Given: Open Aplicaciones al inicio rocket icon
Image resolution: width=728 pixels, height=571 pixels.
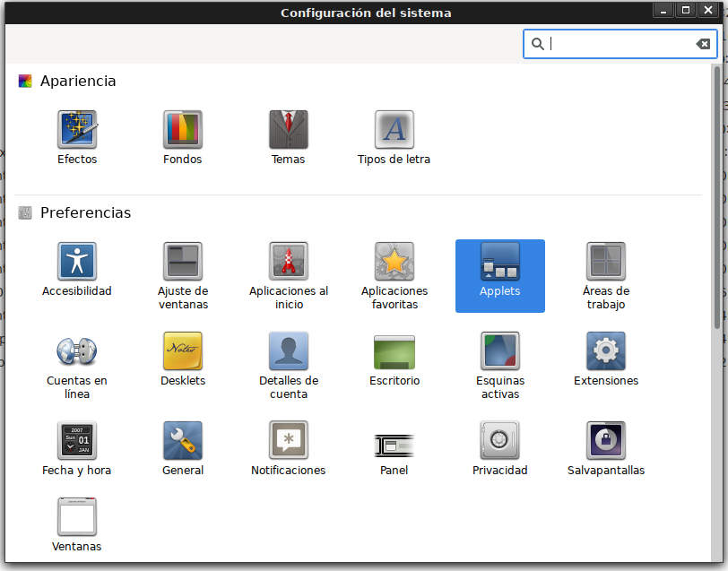Looking at the screenshot, I should [289, 262].
